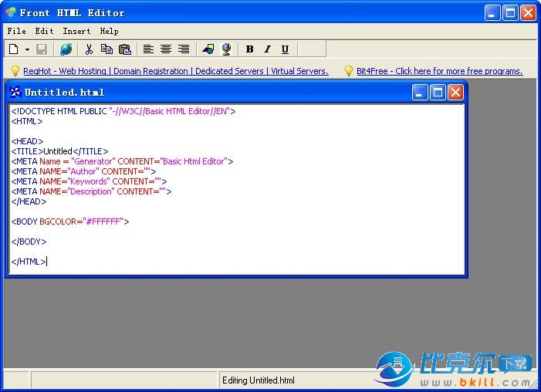Image resolution: width=541 pixels, height=392 pixels.
Task: Toggle Italic formatting
Action: coord(267,49)
